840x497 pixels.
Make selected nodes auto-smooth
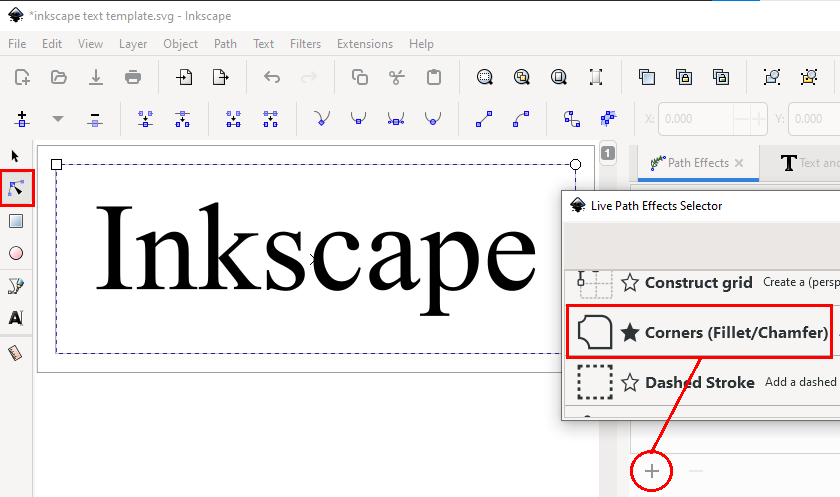432,118
